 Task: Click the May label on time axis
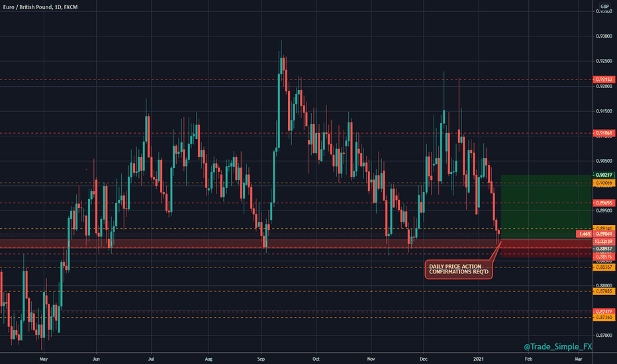click(44, 359)
